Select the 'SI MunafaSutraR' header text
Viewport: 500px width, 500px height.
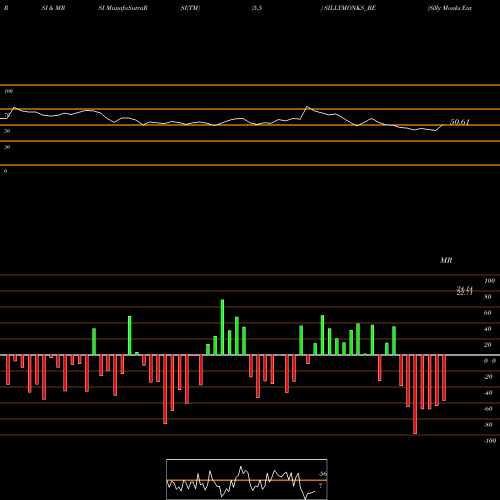click(x=123, y=8)
